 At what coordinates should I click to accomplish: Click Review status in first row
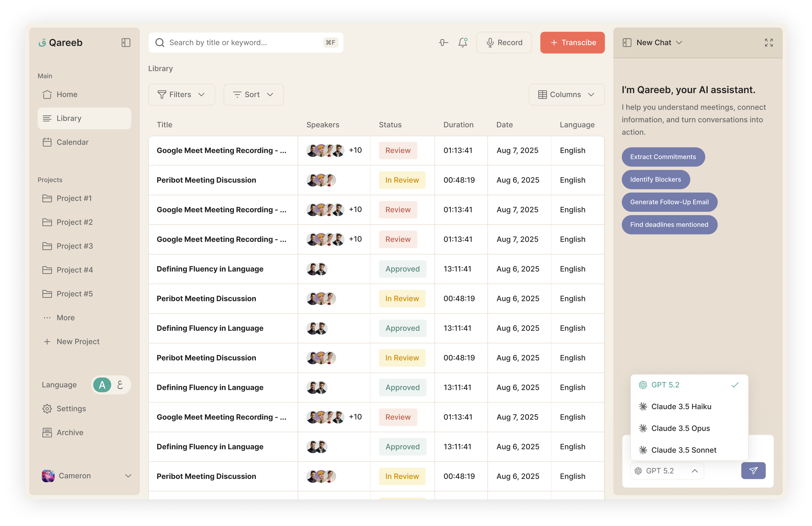tap(398, 150)
